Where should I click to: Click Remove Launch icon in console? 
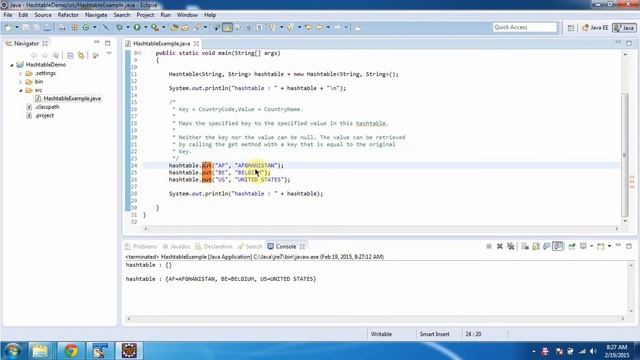pyautogui.click(x=500, y=246)
